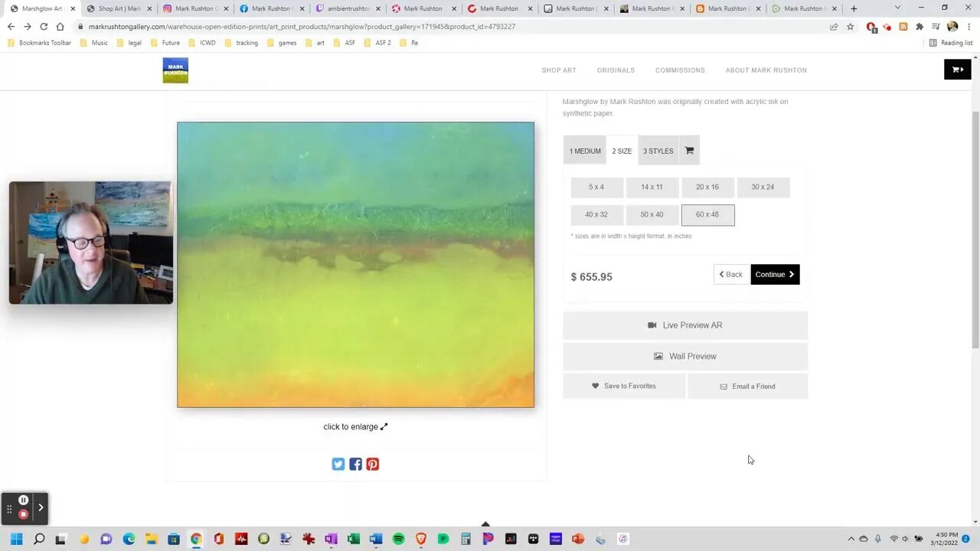Click the browser back arrow
Screen dimensions: 980x551
click(x=11, y=26)
